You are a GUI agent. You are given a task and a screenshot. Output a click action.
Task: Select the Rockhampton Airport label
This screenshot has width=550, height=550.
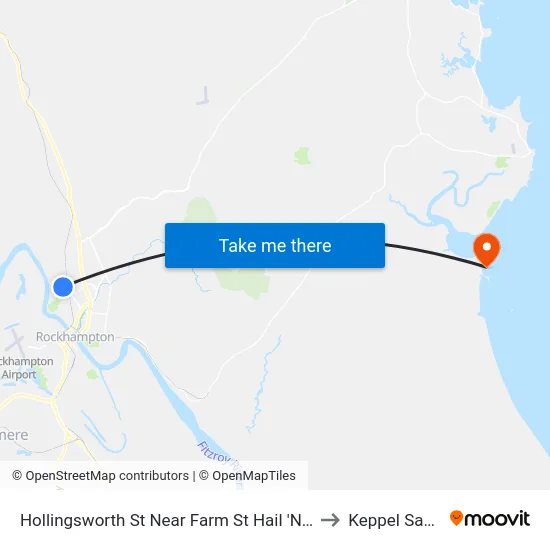[27, 368]
